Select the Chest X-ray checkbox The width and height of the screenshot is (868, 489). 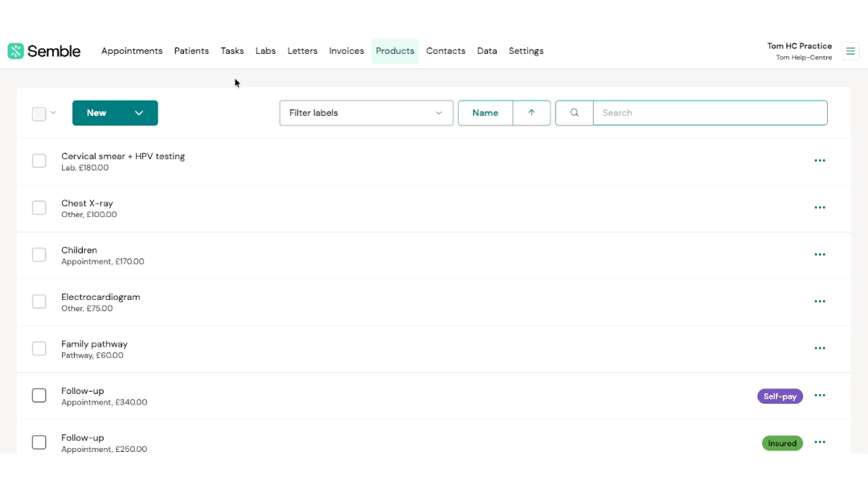[x=39, y=208]
